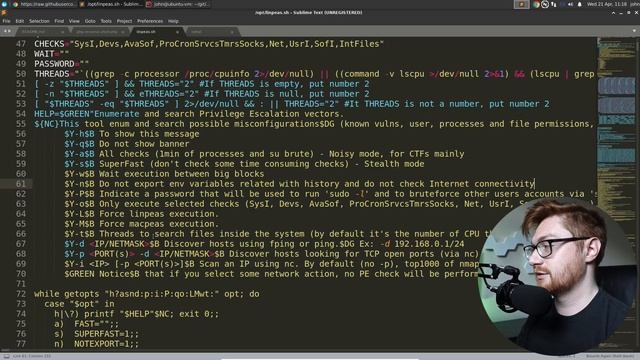Click the clock showing Wed 21 Apr
640x360 pixels.
(607, 4)
